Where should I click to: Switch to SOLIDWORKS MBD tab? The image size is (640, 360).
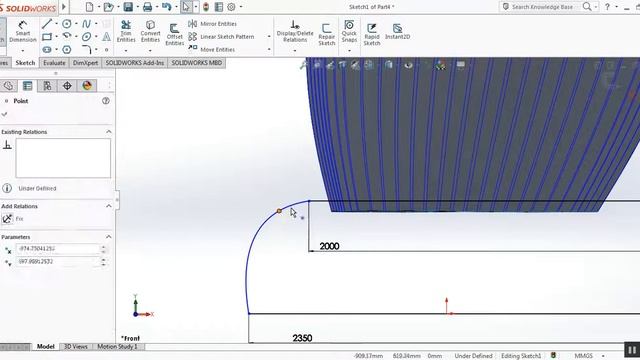[197, 63]
